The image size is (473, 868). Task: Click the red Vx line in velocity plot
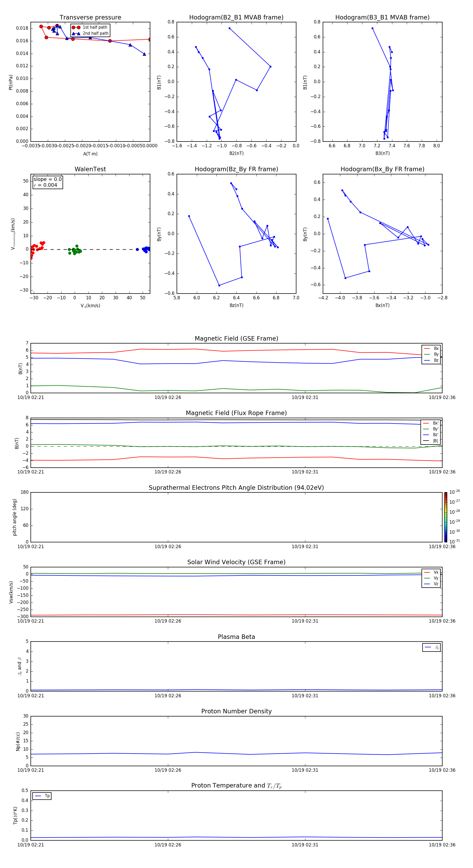236,615
